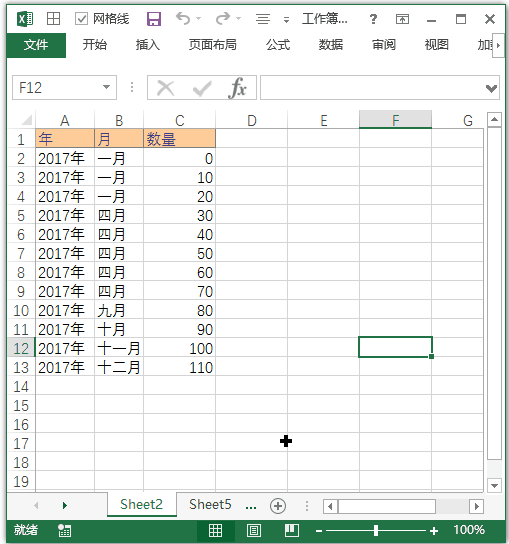The height and width of the screenshot is (544, 509).
Task: Open insert function fx dialog
Action: pos(238,88)
